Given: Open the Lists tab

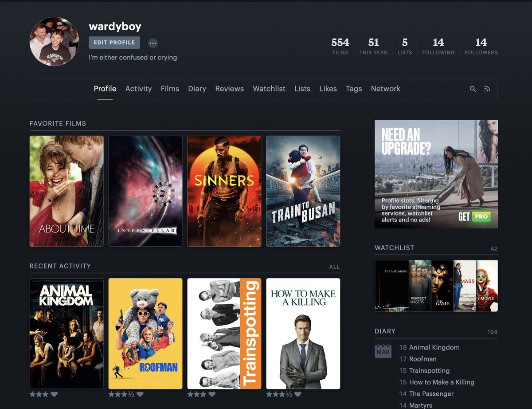Looking at the screenshot, I should (302, 89).
